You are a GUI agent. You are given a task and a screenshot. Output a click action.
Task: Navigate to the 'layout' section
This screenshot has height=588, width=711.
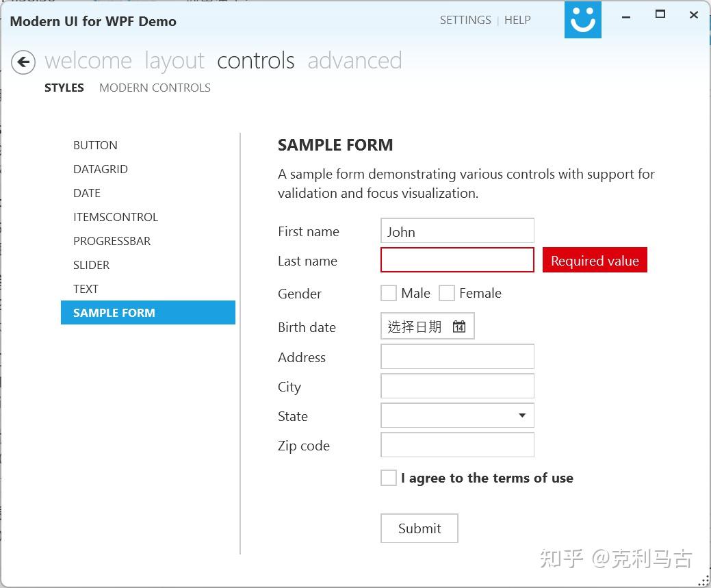click(174, 60)
